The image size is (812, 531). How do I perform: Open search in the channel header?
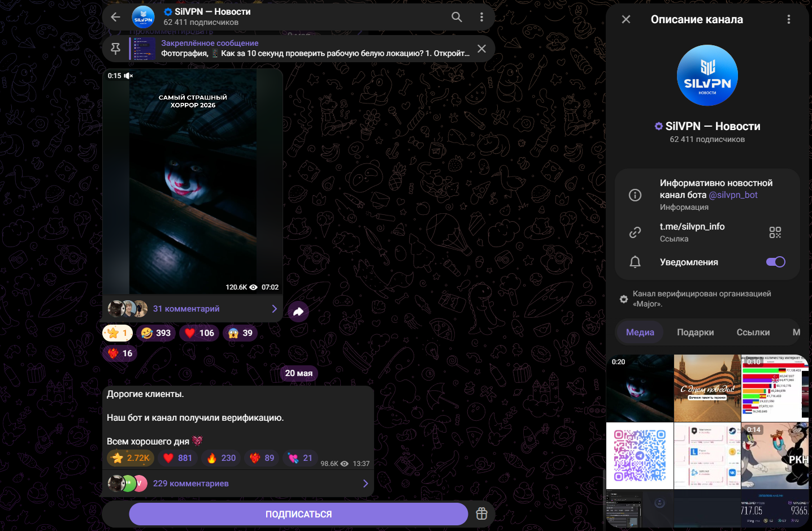coord(457,17)
